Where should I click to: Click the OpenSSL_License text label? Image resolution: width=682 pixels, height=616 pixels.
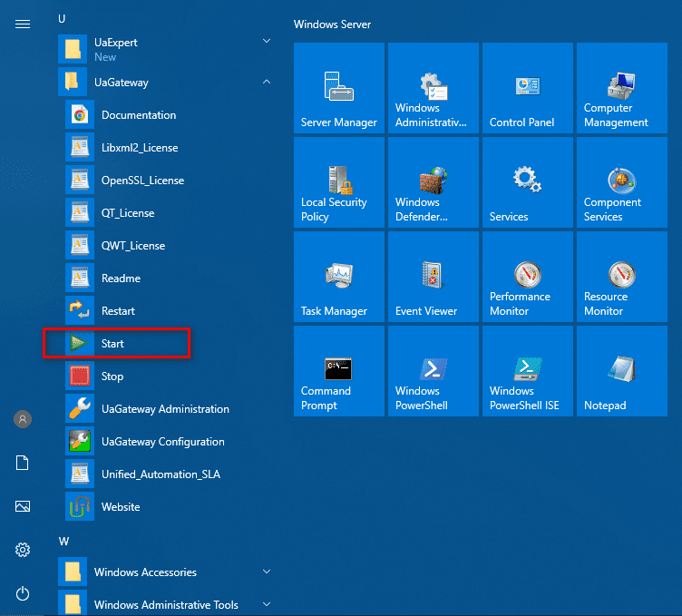(142, 181)
